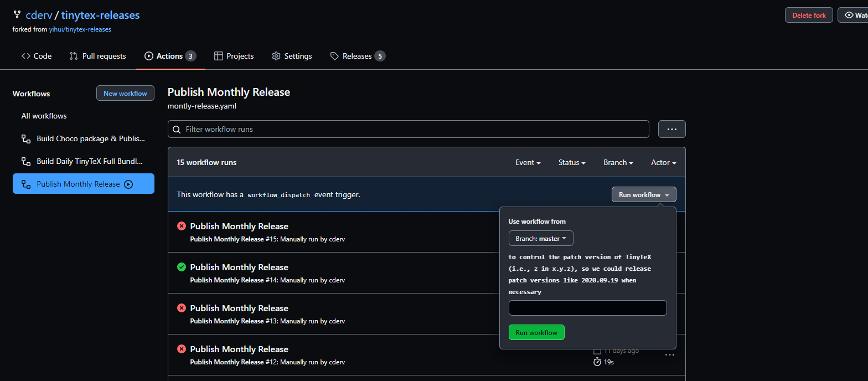
Task: Go to the upstream repository yihui/tinytex-releases
Action: pyautogui.click(x=80, y=29)
